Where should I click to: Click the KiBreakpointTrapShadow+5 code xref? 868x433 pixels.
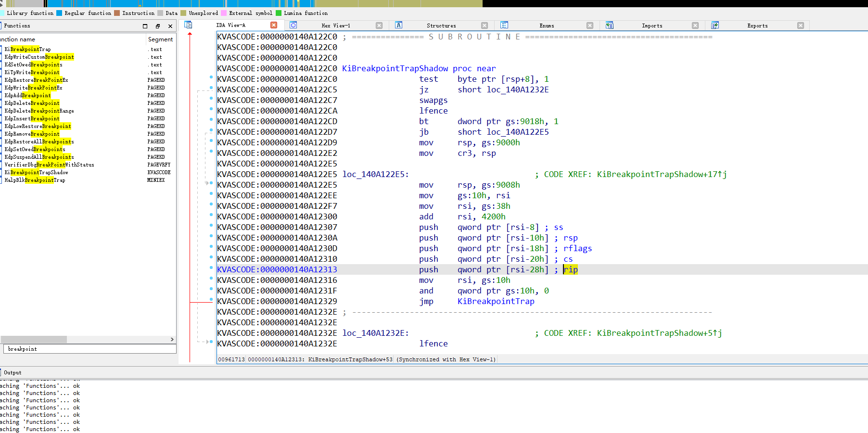[659, 333]
